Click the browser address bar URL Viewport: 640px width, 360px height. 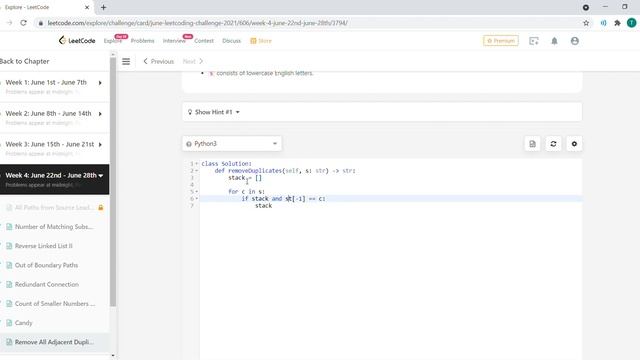(198, 23)
